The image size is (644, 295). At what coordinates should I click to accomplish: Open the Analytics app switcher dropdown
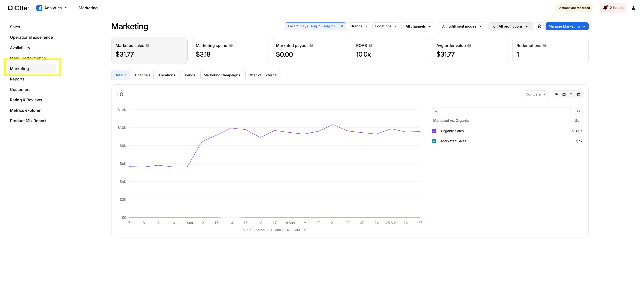[x=52, y=8]
